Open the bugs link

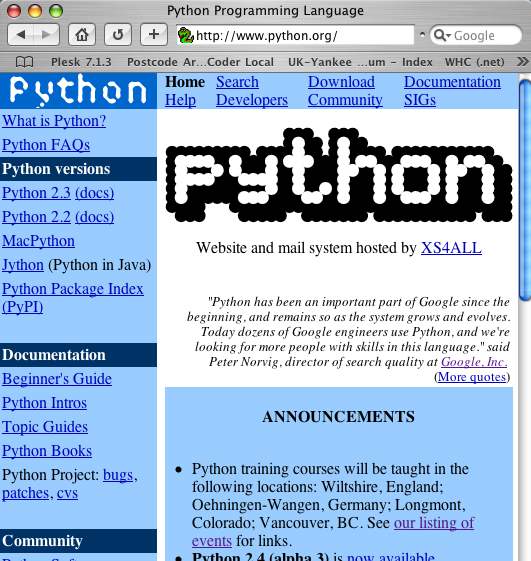point(118,475)
